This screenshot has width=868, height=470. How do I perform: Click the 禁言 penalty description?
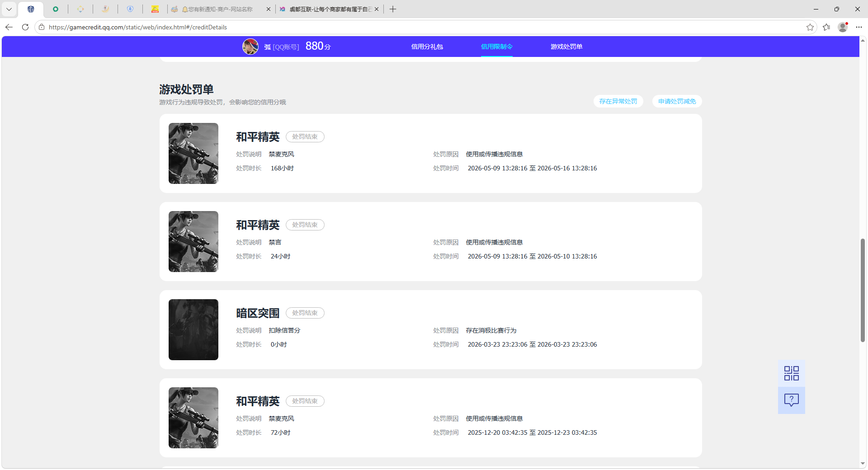click(x=275, y=242)
